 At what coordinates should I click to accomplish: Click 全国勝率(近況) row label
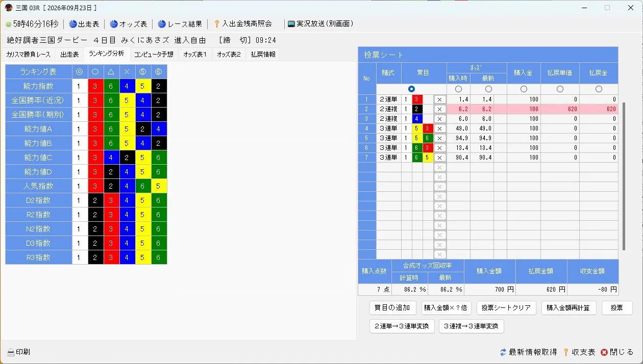[x=38, y=100]
